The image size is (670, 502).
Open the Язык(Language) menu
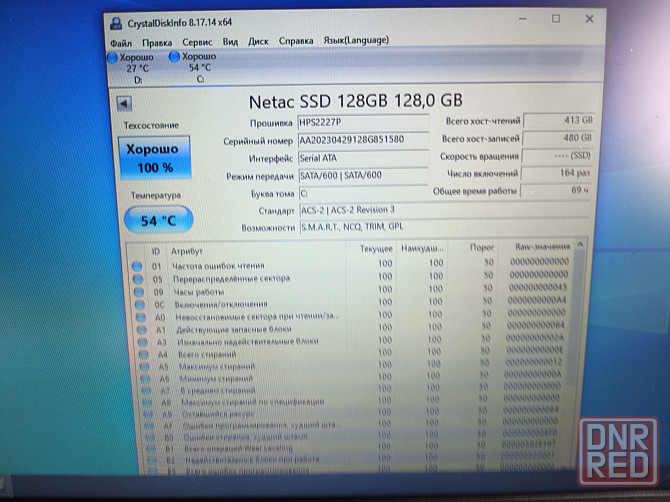pos(356,40)
